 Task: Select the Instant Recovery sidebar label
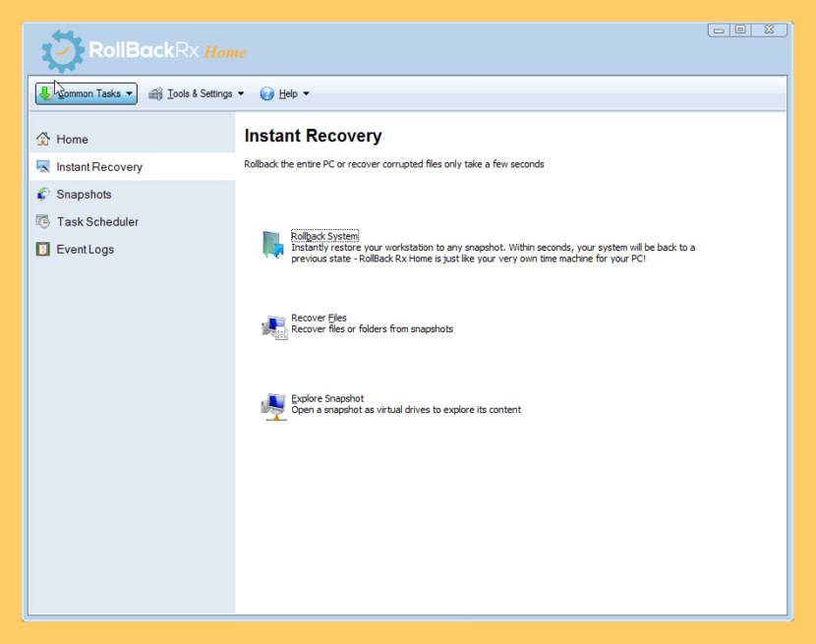pos(99,167)
